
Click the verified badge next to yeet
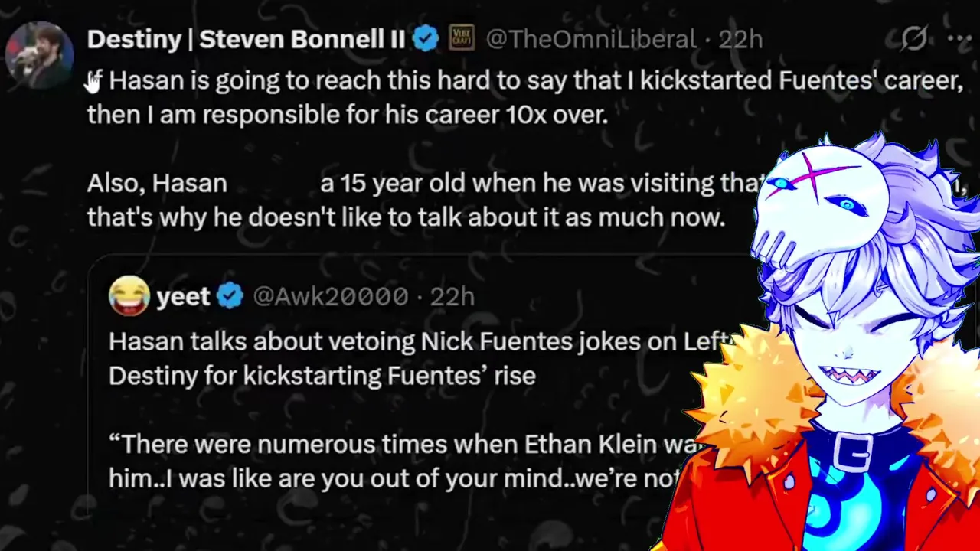(x=230, y=296)
